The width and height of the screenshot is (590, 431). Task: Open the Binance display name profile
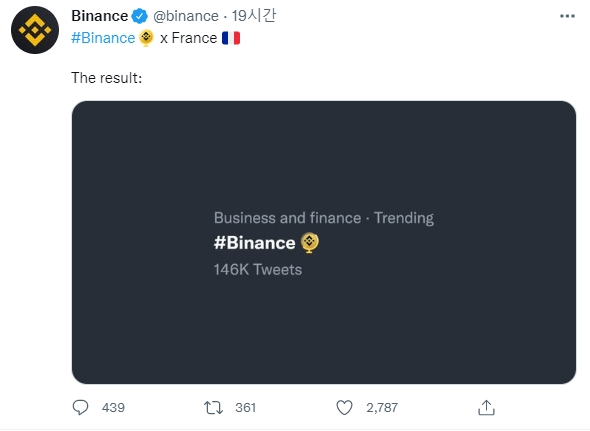(x=100, y=16)
